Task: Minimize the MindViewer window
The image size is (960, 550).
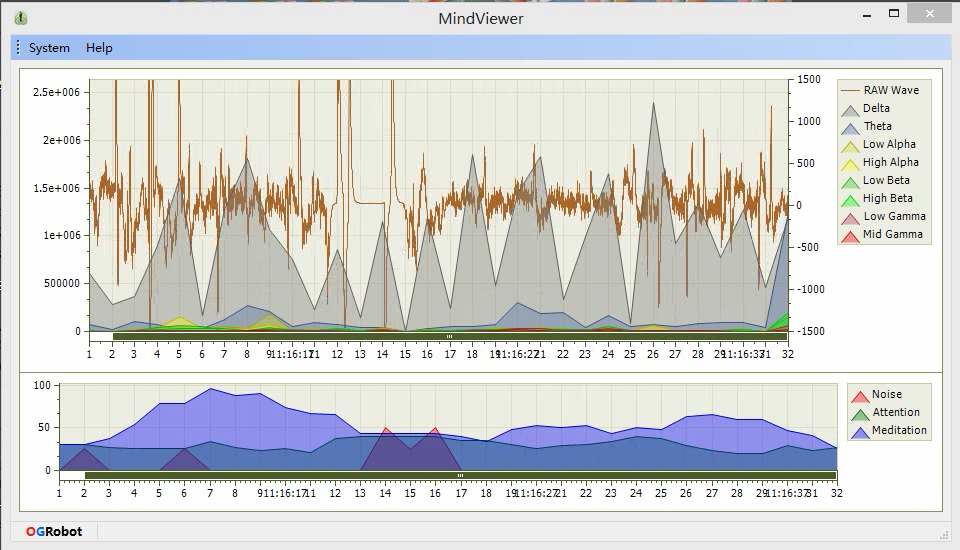Action: (x=867, y=15)
